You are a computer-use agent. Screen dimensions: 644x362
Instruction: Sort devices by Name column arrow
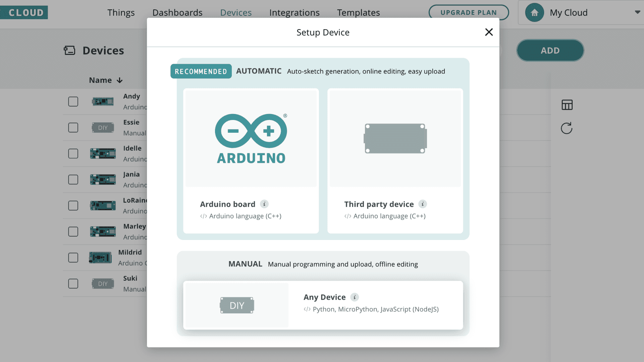[x=120, y=80]
